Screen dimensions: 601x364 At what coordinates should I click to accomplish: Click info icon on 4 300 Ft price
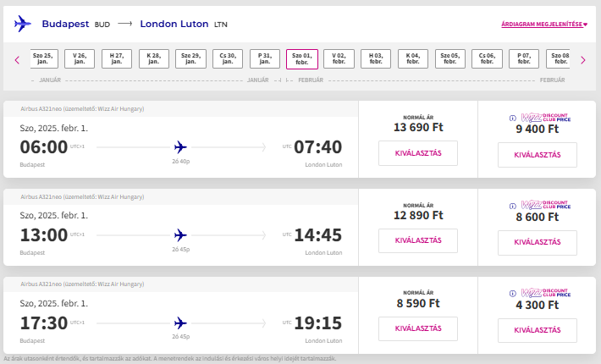(512, 293)
